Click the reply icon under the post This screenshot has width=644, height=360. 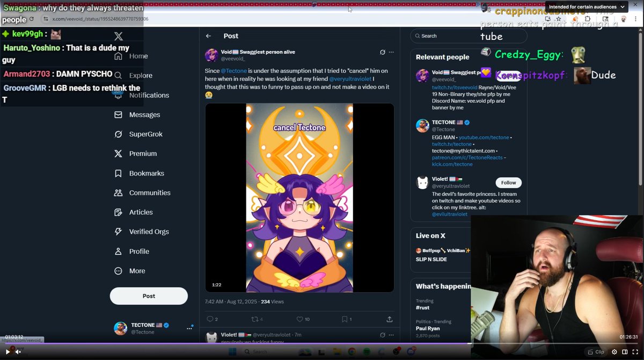[210, 319]
